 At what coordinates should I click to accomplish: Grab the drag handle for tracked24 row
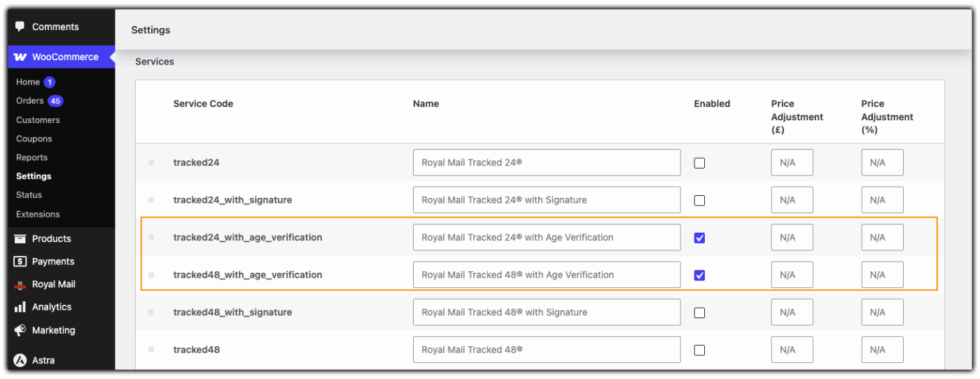click(x=151, y=163)
